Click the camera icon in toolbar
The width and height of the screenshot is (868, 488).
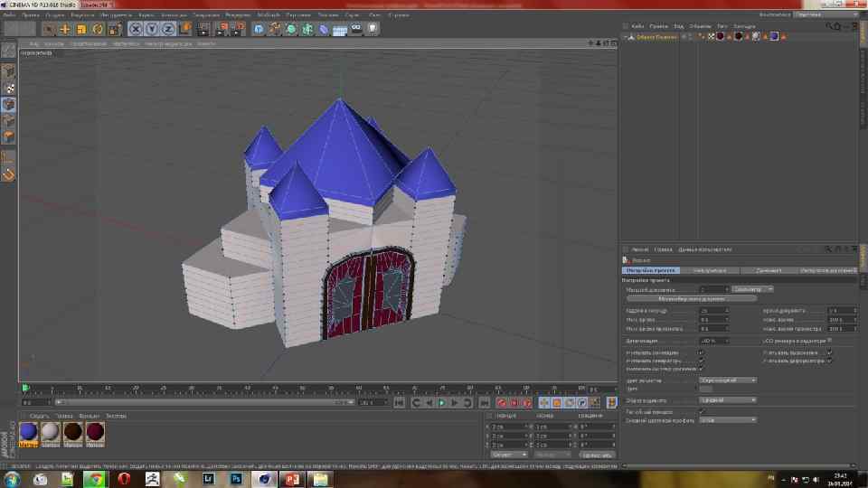pos(356,29)
